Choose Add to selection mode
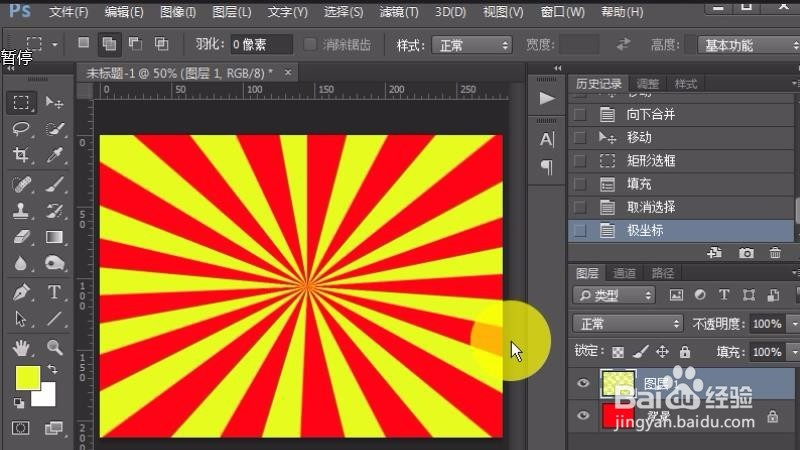The height and width of the screenshot is (450, 800). pos(109,44)
